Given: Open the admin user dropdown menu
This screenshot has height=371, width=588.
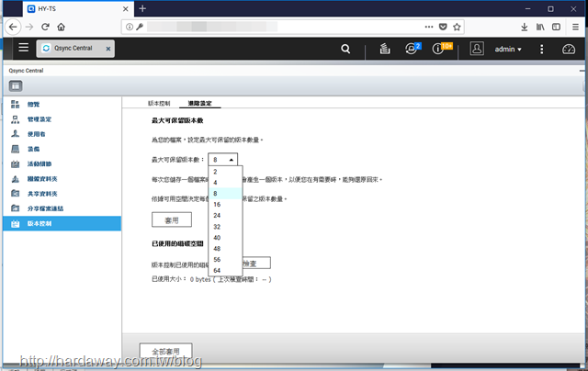Looking at the screenshot, I should [508, 49].
